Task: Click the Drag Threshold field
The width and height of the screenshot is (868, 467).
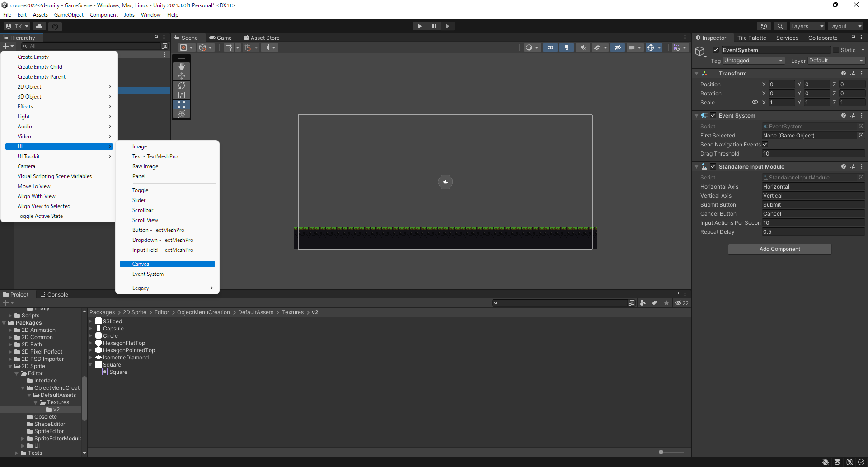Action: [813, 154]
